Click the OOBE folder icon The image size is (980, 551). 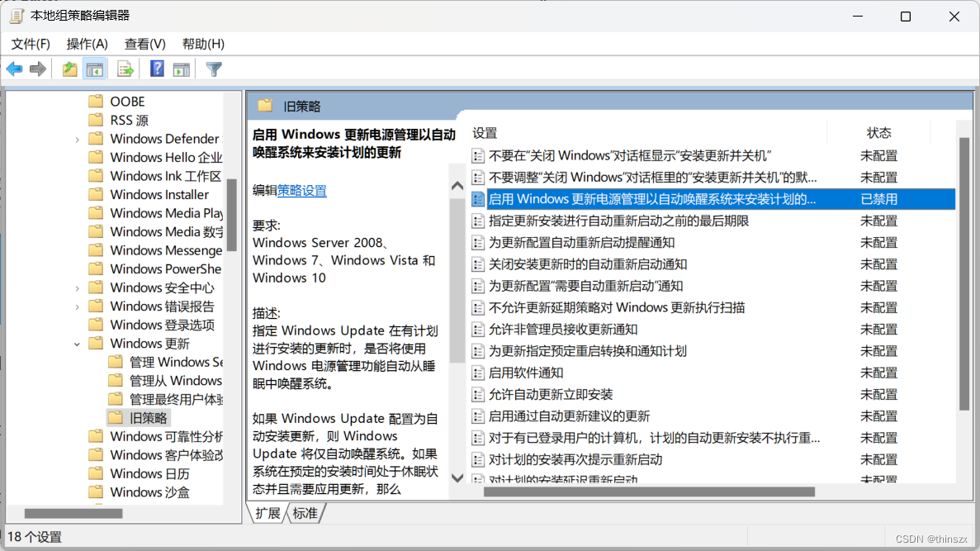click(x=96, y=102)
